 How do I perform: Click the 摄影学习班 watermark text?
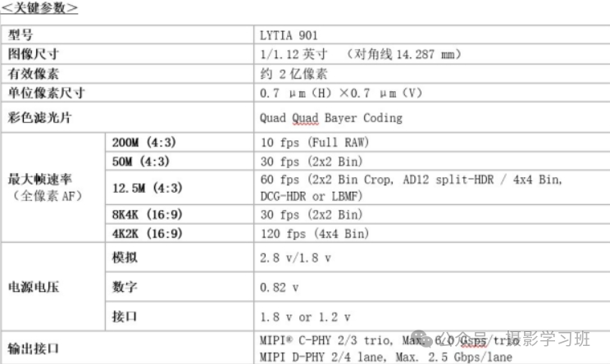click(549, 339)
